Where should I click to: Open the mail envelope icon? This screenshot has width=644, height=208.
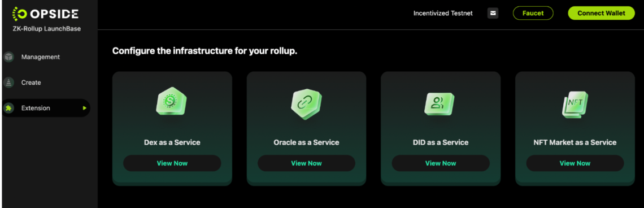tap(493, 13)
